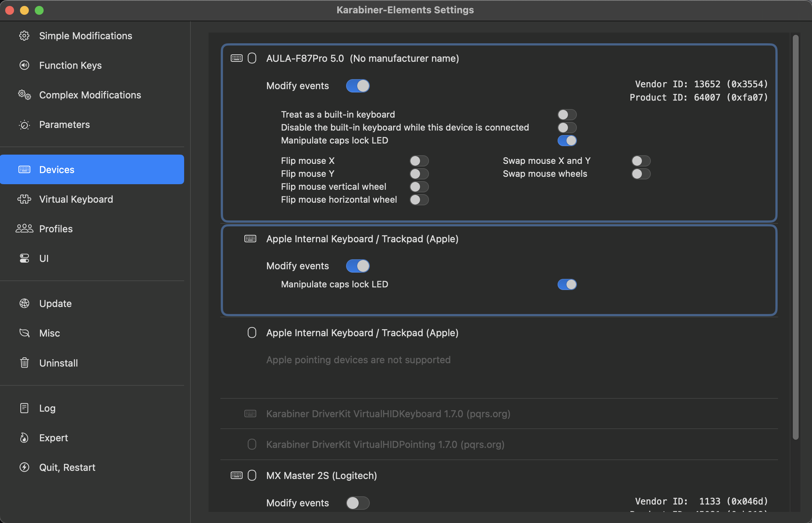Image resolution: width=812 pixels, height=523 pixels.
Task: Click the Profiles people icon
Action: click(24, 229)
